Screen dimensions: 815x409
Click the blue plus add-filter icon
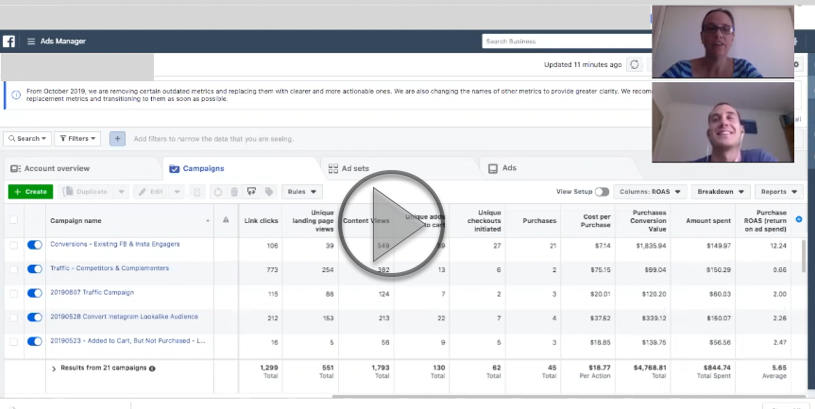[x=117, y=139]
